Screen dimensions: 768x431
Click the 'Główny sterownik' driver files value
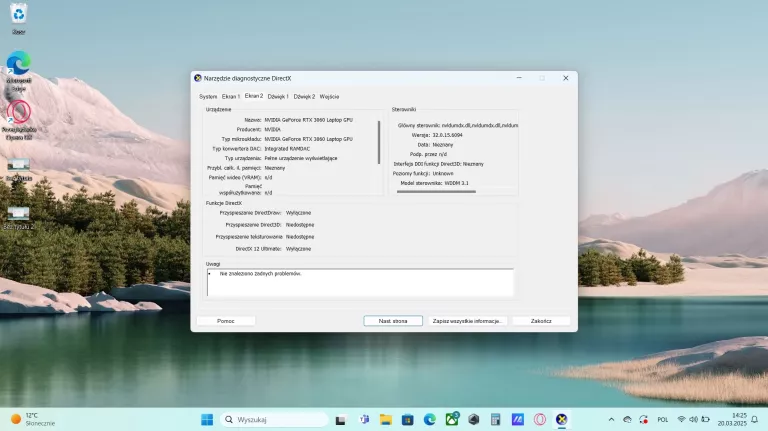coord(480,125)
